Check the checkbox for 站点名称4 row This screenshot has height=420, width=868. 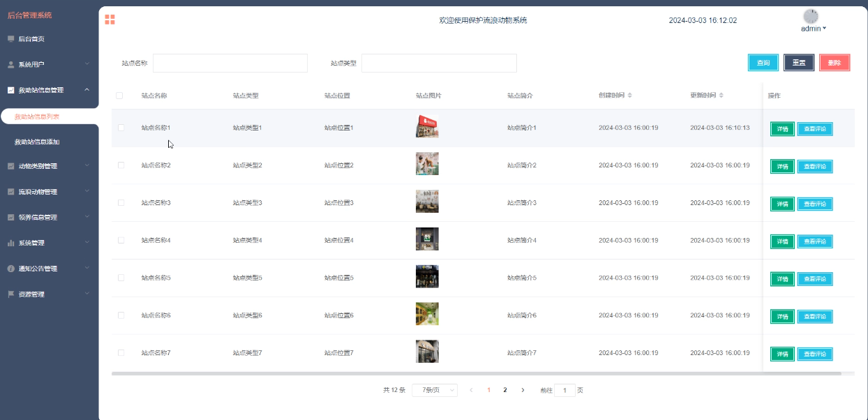click(x=121, y=240)
